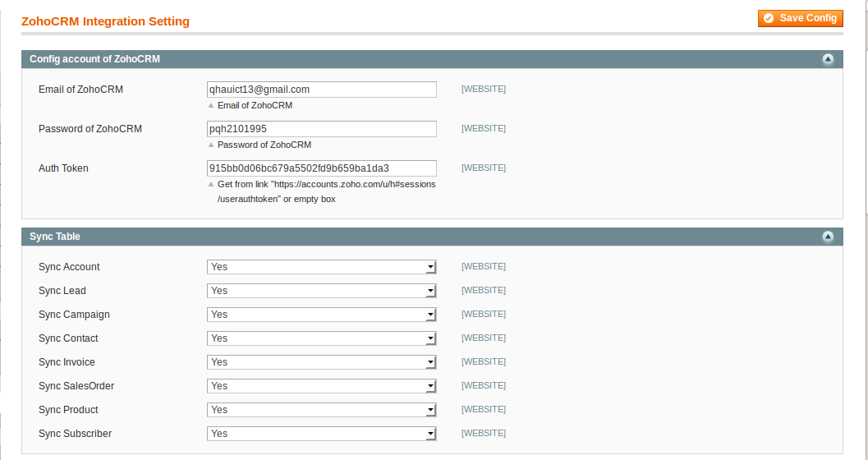Open the Sync Contact dropdown
The width and height of the screenshot is (868, 460).
(322, 338)
